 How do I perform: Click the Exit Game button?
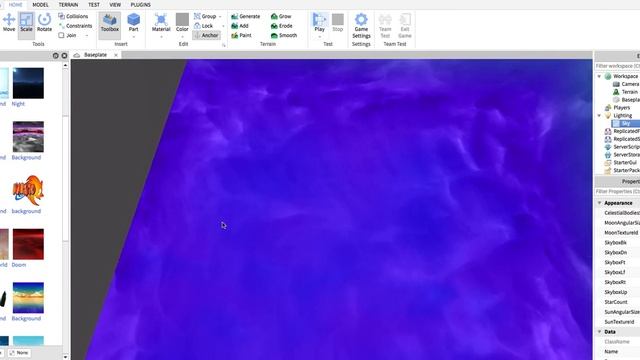tap(405, 25)
